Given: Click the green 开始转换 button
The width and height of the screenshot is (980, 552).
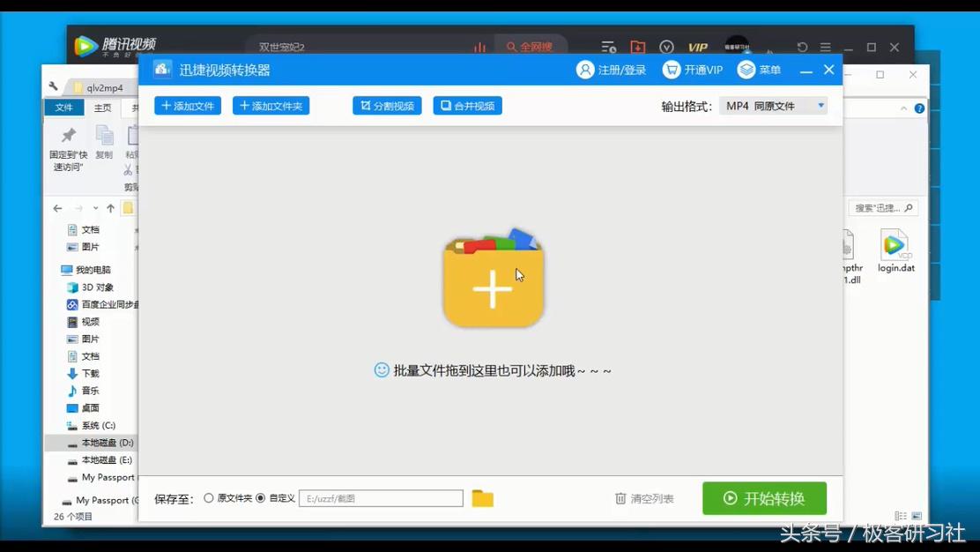Looking at the screenshot, I should 764,498.
